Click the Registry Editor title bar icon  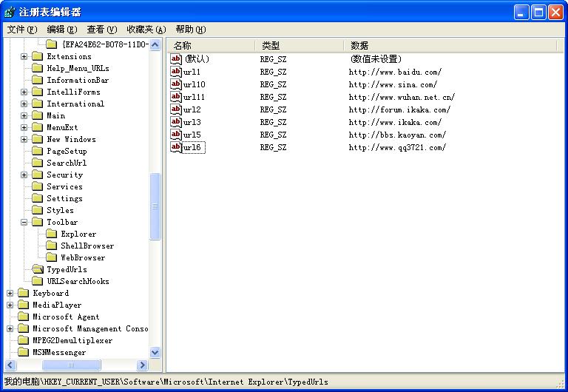point(10,13)
